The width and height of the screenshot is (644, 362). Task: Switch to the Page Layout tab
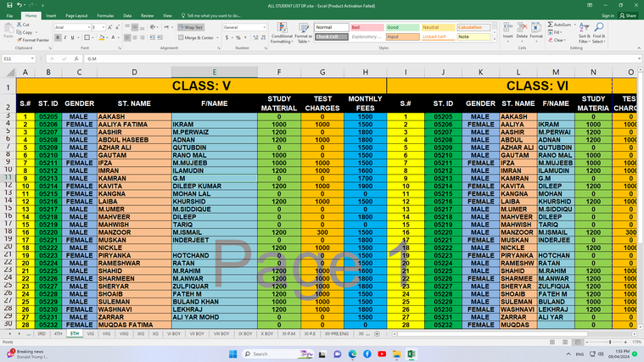tap(76, 15)
